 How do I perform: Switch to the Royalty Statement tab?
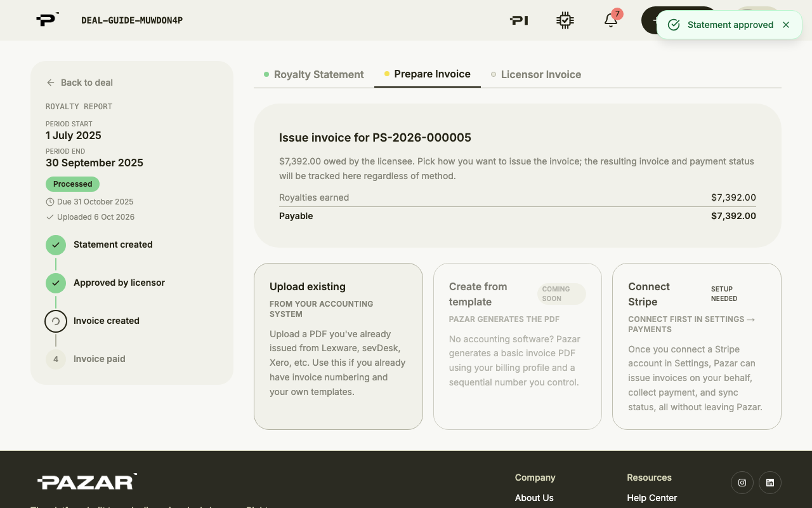click(x=314, y=74)
